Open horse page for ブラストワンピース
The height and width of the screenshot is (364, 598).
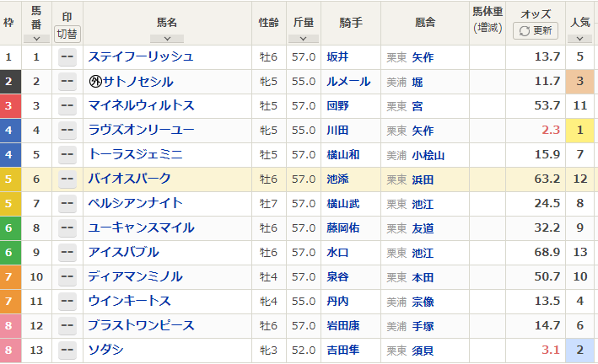coord(141,325)
